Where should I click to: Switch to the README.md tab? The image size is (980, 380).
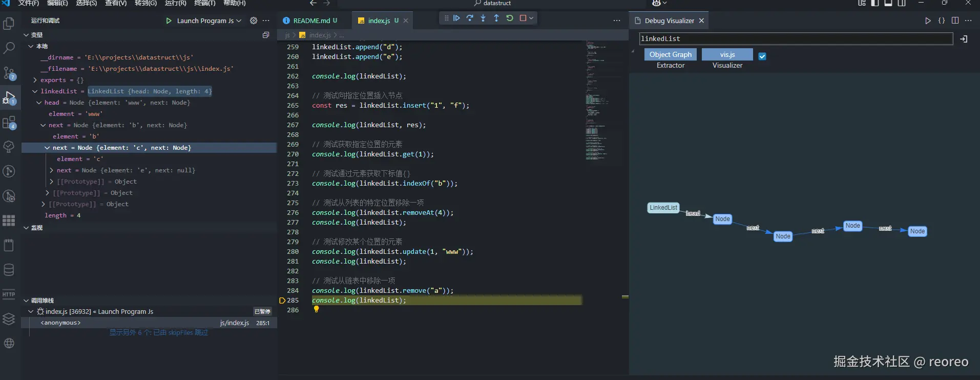pos(311,21)
